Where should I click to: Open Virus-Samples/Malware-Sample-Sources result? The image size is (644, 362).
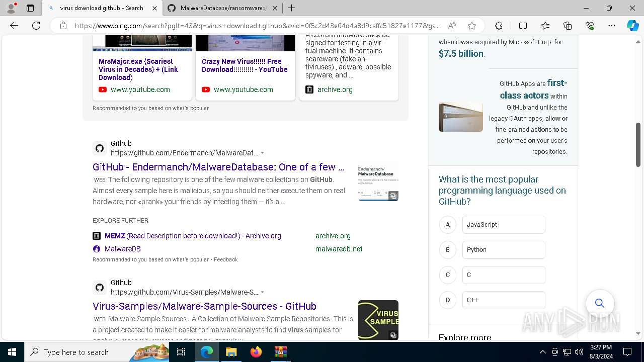point(204,306)
